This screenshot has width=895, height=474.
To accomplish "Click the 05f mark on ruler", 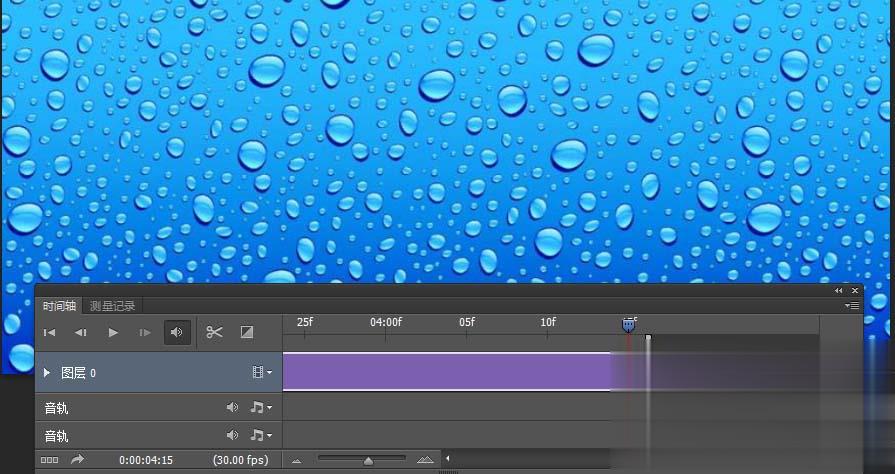I will pos(467,322).
